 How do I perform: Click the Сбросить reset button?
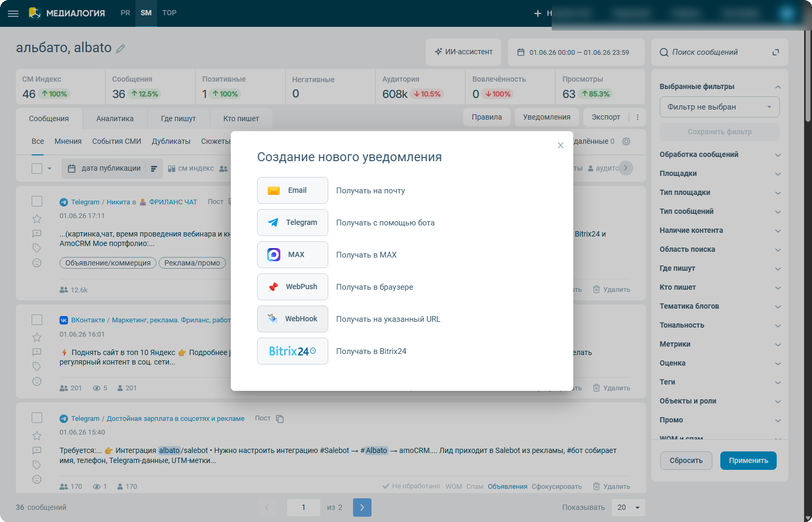pos(686,460)
